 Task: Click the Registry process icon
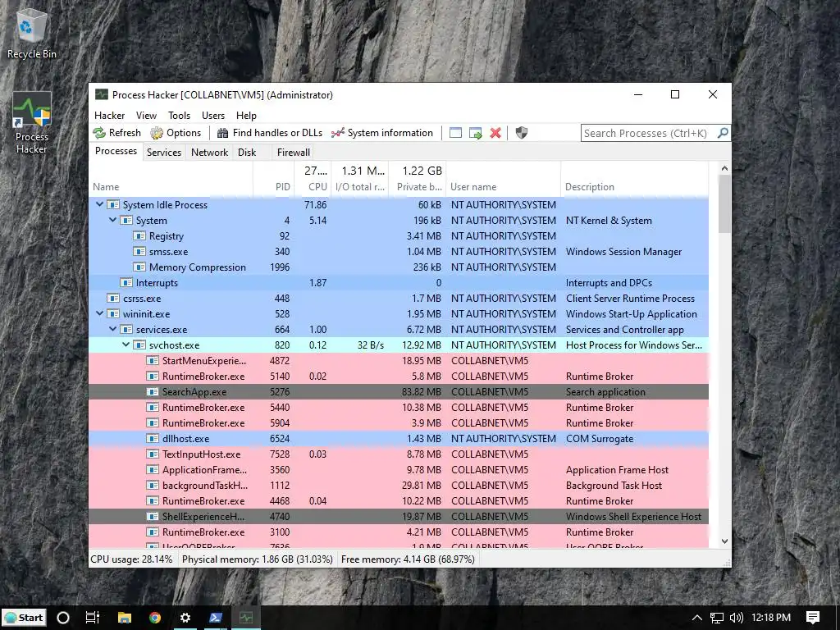[x=139, y=236]
